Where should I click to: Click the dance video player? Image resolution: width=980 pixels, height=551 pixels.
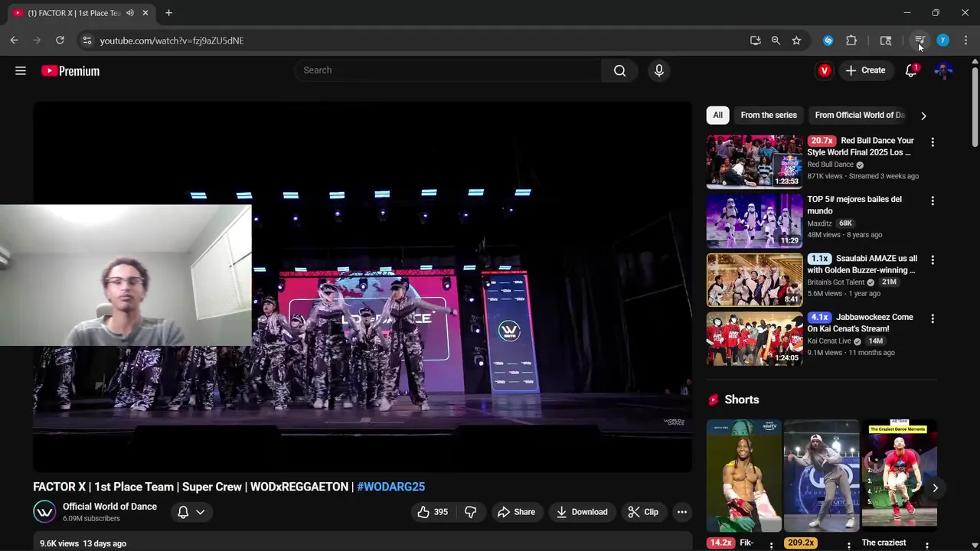[x=362, y=287]
